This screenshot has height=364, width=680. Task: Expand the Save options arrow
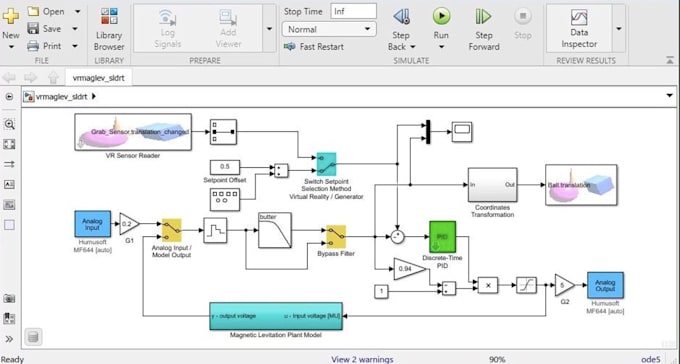point(75,29)
